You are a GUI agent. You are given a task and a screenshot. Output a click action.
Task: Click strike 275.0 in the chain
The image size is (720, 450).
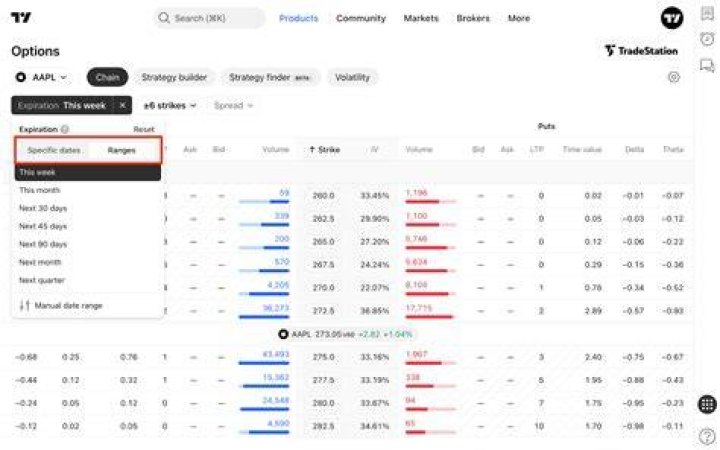tap(323, 357)
